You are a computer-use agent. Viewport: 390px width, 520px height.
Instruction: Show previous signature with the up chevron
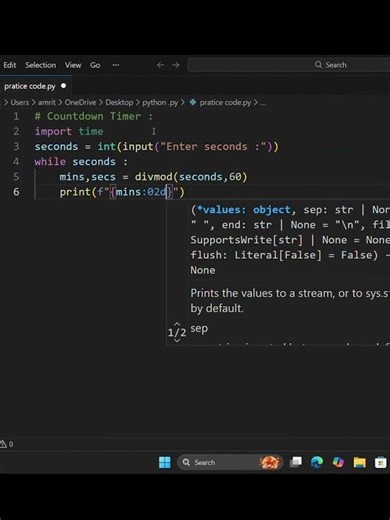click(177, 324)
